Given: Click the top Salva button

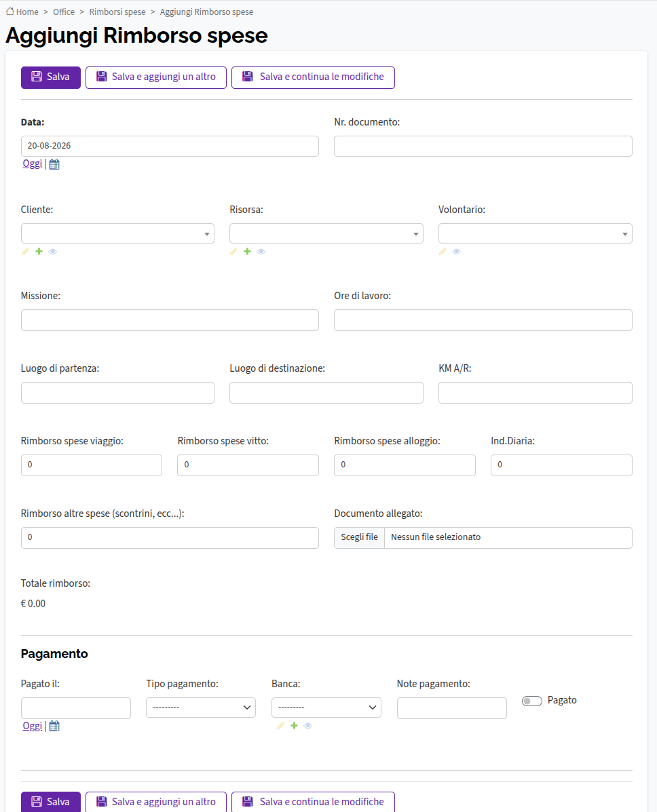Looking at the screenshot, I should coord(51,77).
